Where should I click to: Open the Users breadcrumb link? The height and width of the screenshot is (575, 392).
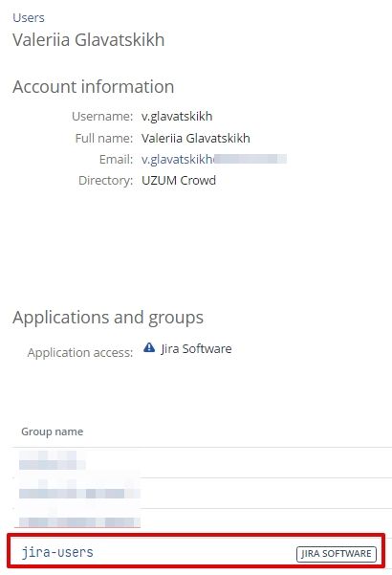(x=29, y=17)
